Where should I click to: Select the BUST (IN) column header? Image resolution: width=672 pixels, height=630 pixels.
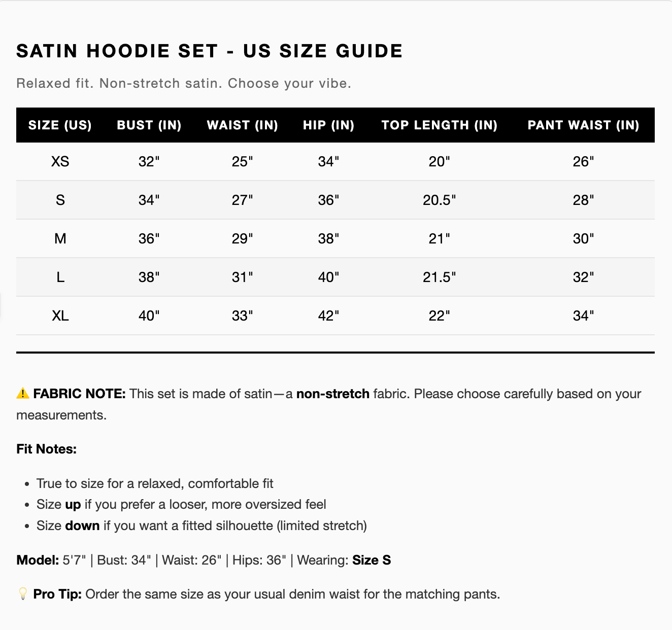pos(149,125)
